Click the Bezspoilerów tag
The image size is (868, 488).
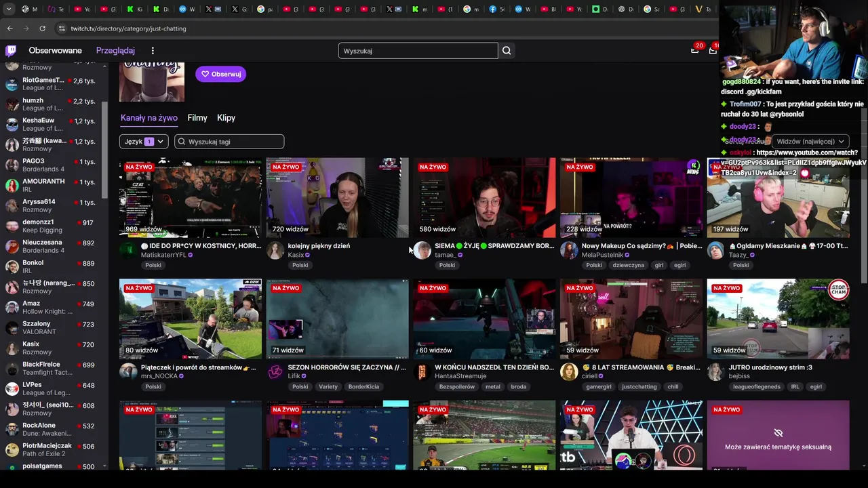[x=457, y=386]
